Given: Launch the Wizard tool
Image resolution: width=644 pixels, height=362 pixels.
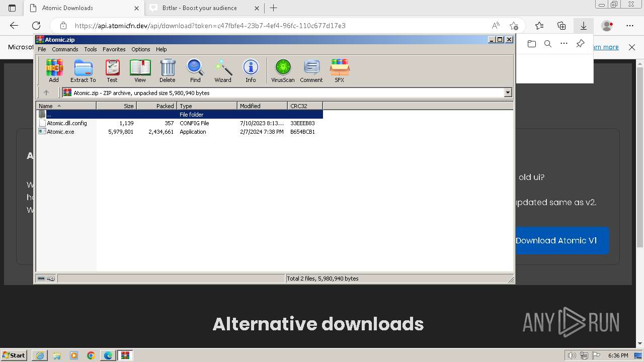Looking at the screenshot, I should coord(223,70).
